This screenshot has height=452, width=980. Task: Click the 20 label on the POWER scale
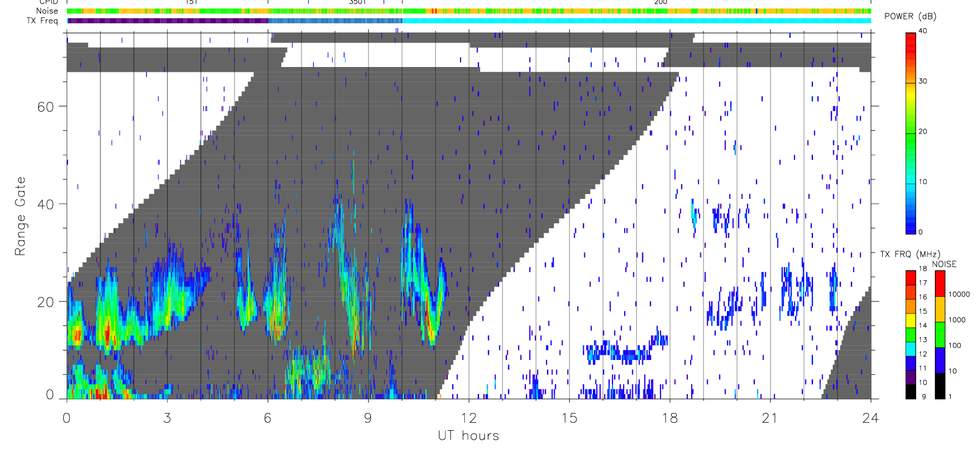(923, 131)
